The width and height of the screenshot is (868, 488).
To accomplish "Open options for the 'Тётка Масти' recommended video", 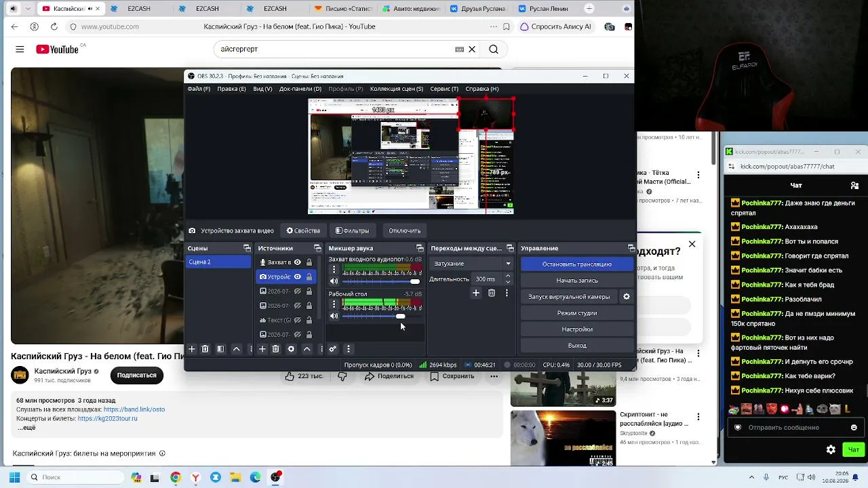I will (698, 176).
